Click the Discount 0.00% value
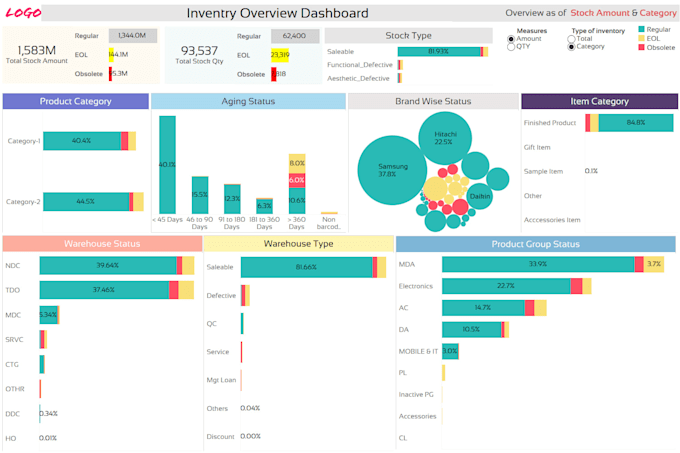The image size is (680, 453). (250, 437)
